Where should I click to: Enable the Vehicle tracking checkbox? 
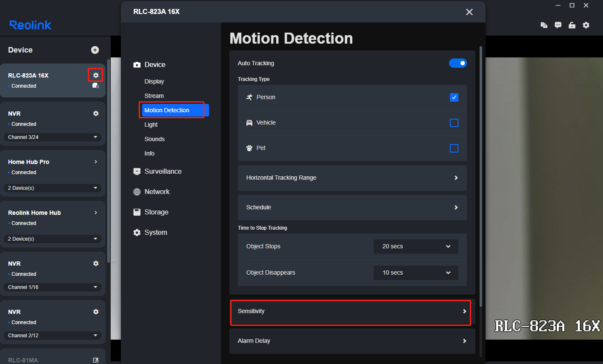pyautogui.click(x=454, y=123)
